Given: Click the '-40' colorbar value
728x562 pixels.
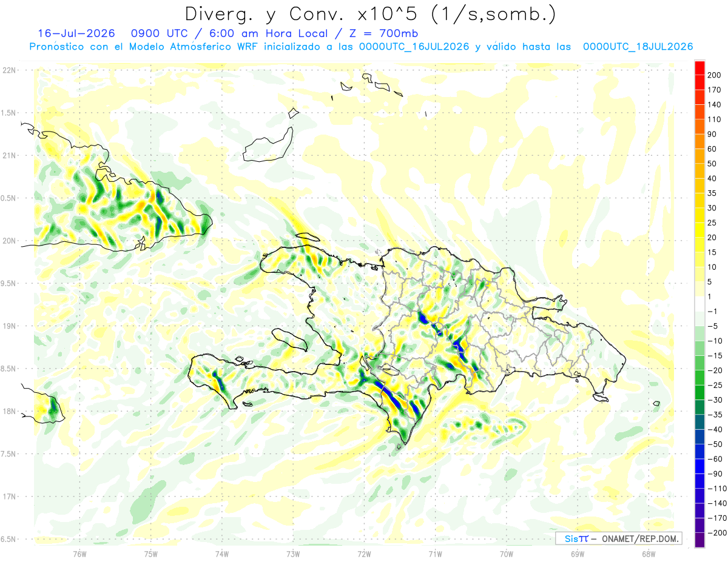Looking at the screenshot, I should point(715,429).
